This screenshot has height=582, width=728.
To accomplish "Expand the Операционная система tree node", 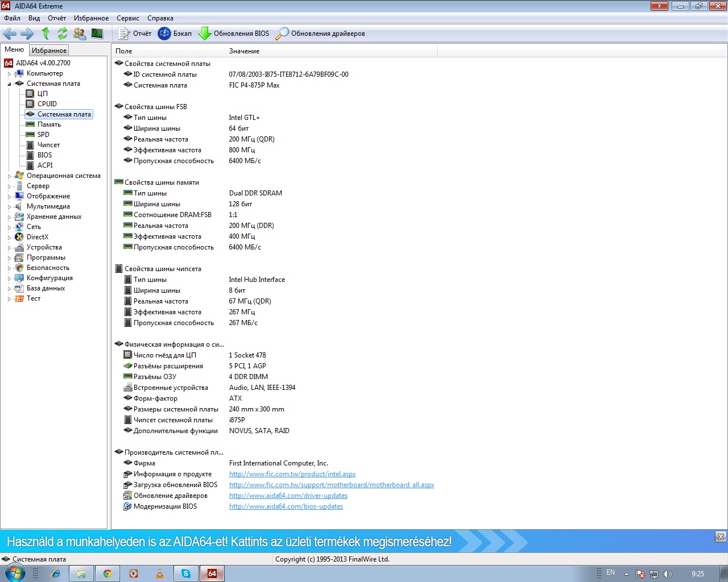I will (9, 176).
